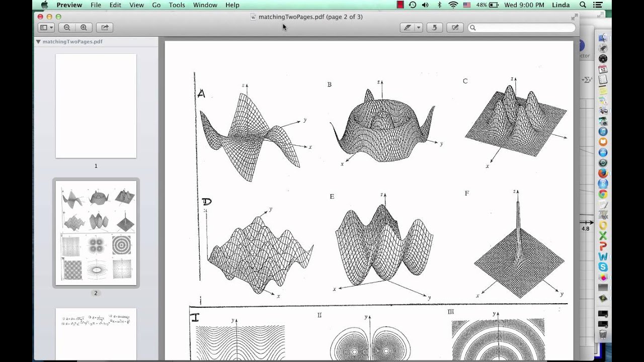Open the File menu
This screenshot has height=362, width=644.
[96, 5]
